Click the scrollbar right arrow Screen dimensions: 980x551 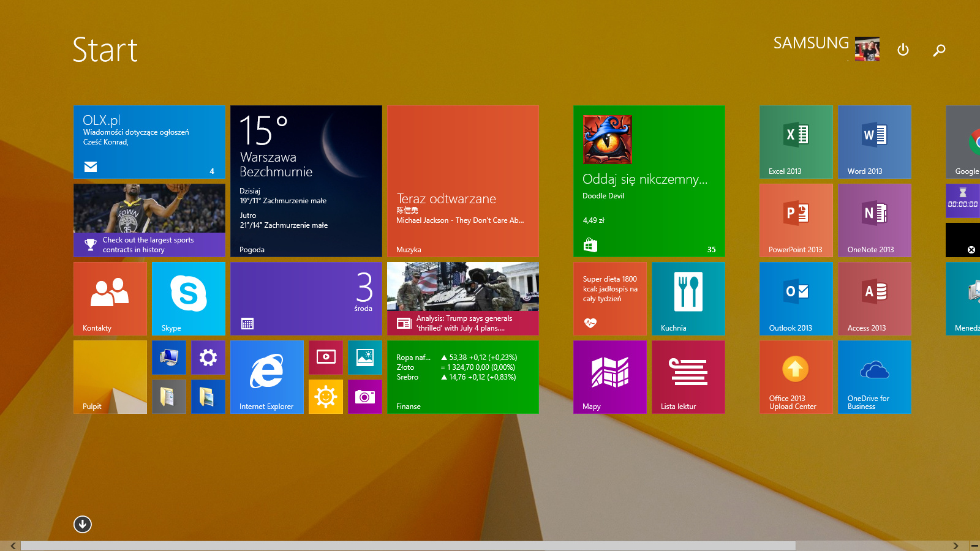956,545
